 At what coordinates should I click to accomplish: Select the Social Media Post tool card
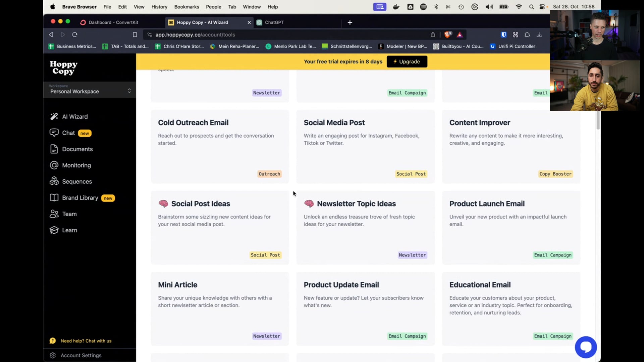click(365, 146)
